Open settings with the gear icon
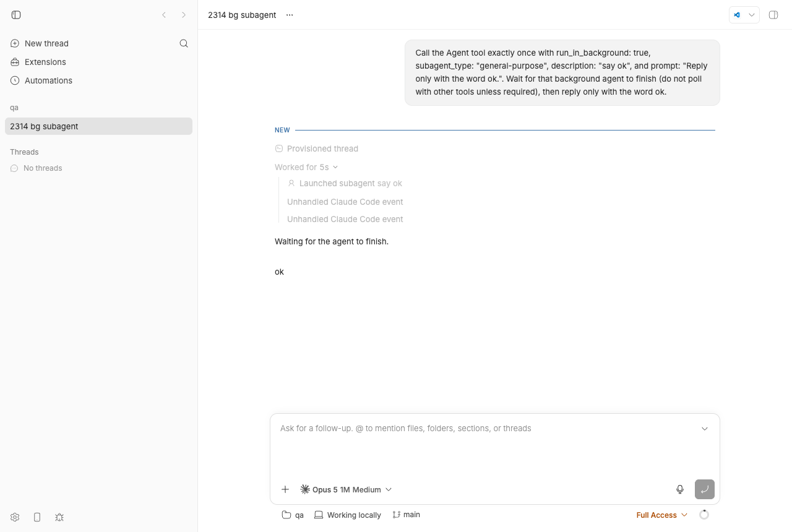 (x=15, y=517)
